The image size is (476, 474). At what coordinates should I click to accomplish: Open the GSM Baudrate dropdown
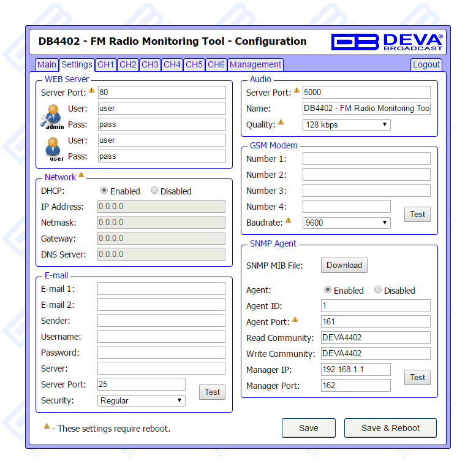[x=347, y=223]
